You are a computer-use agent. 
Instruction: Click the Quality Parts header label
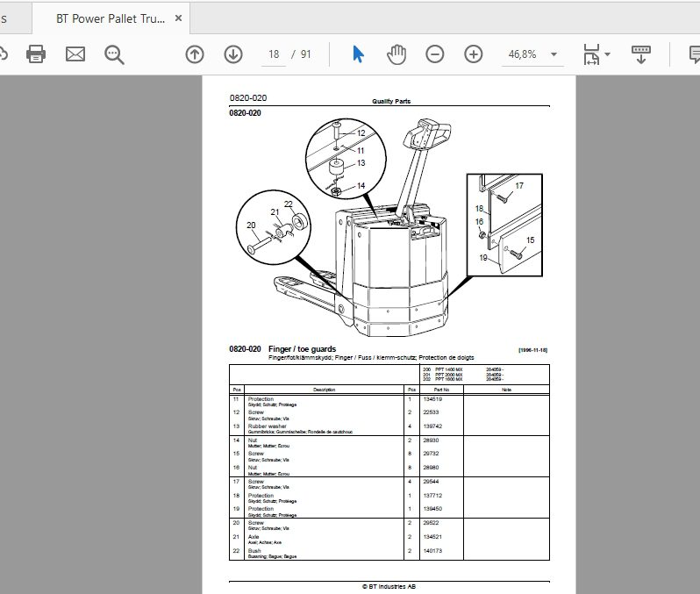tap(391, 102)
